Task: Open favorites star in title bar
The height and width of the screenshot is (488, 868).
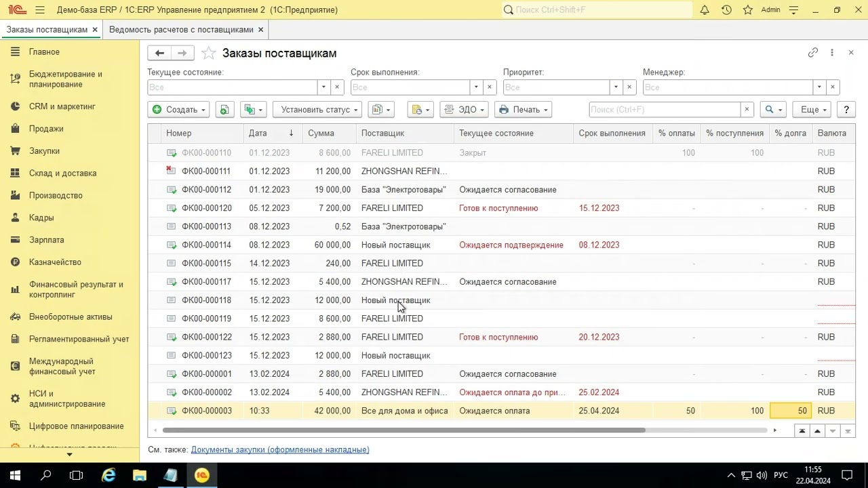Action: [x=748, y=10]
